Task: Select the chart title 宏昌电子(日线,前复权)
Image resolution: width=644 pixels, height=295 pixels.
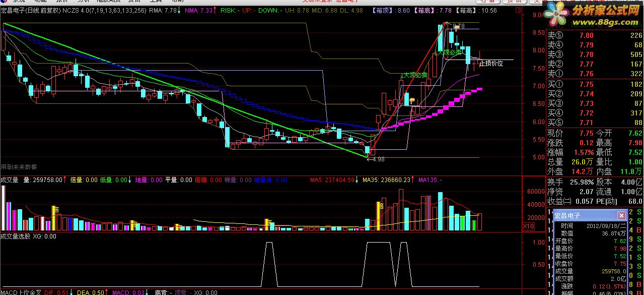Action: click(31, 10)
